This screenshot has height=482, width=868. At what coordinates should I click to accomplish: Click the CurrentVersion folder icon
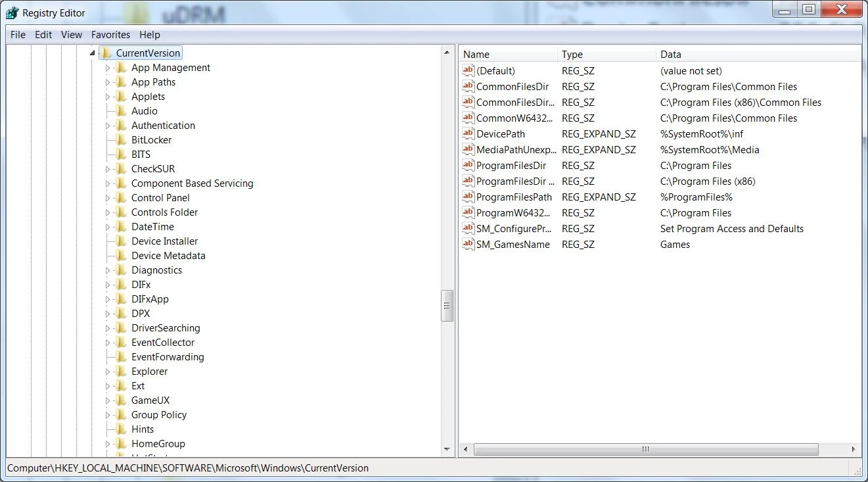coord(105,53)
